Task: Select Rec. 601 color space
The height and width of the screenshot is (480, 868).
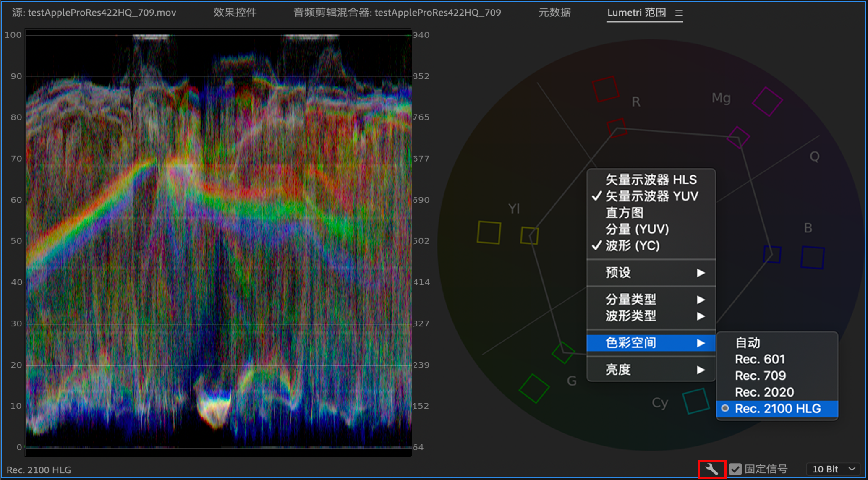Action: 759,359
